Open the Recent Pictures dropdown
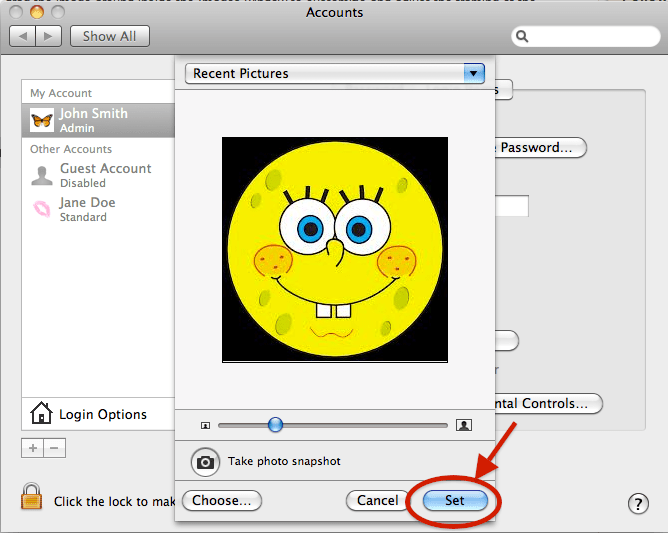668x533 pixels. click(335, 73)
